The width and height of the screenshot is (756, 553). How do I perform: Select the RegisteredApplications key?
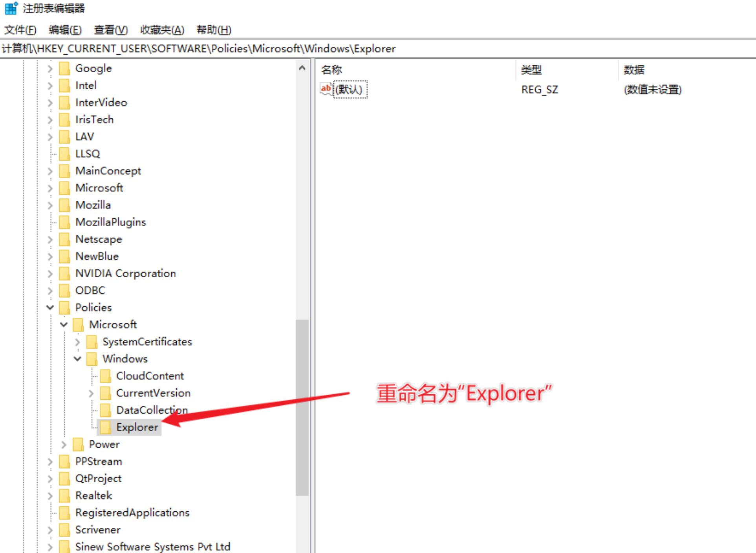point(132,513)
